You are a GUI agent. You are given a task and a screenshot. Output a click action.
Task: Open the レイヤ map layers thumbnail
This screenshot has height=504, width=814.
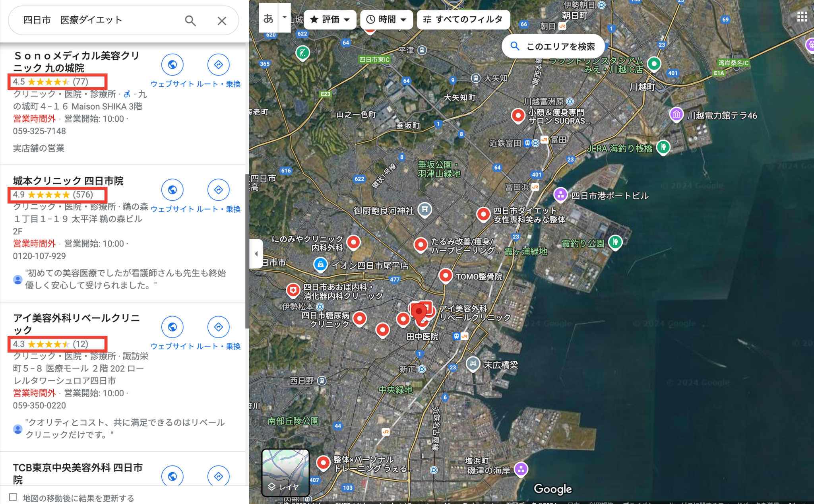285,473
